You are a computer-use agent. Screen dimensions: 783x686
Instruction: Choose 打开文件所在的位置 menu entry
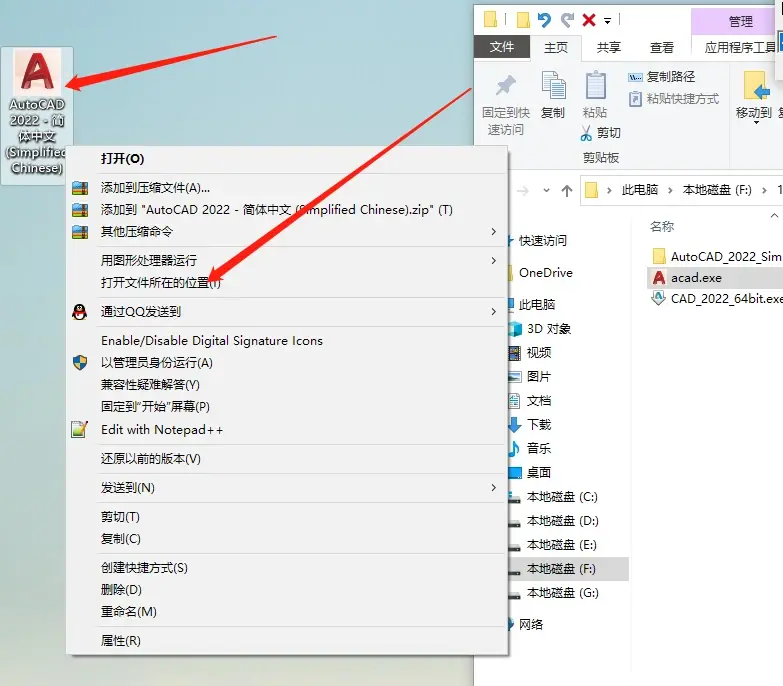[287, 283]
